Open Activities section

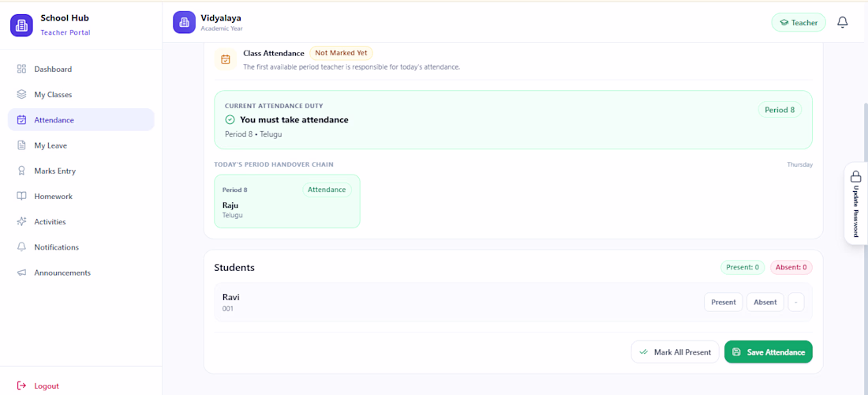80,222
